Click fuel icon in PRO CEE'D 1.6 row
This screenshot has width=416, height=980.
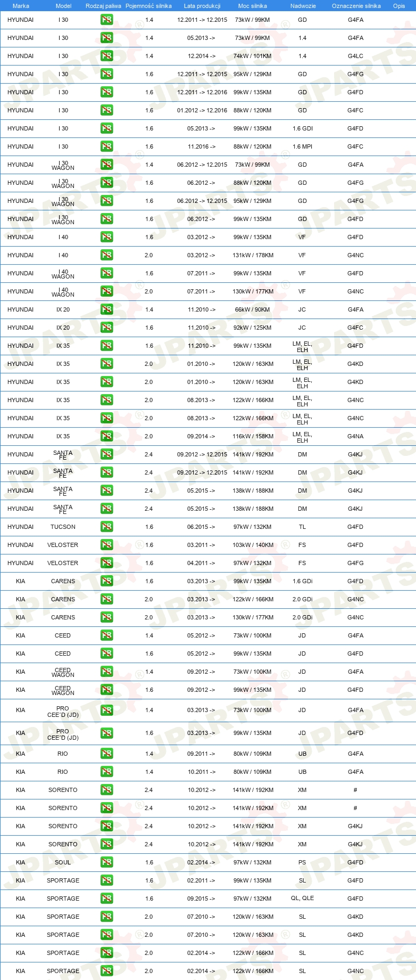point(106,733)
